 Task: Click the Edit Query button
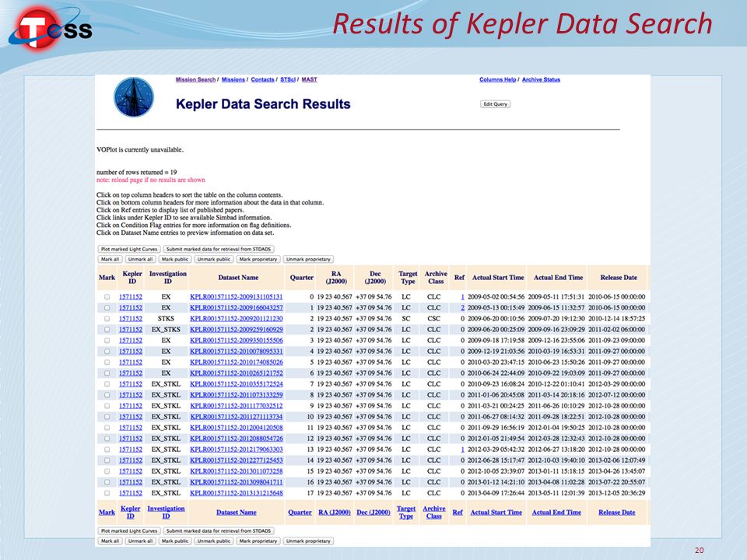(x=495, y=103)
